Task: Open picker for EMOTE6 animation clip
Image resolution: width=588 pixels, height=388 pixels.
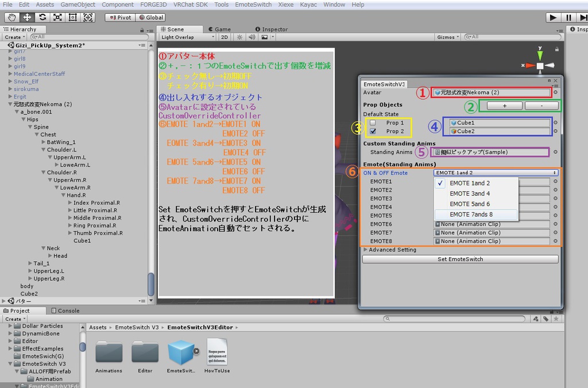Action: (x=555, y=224)
